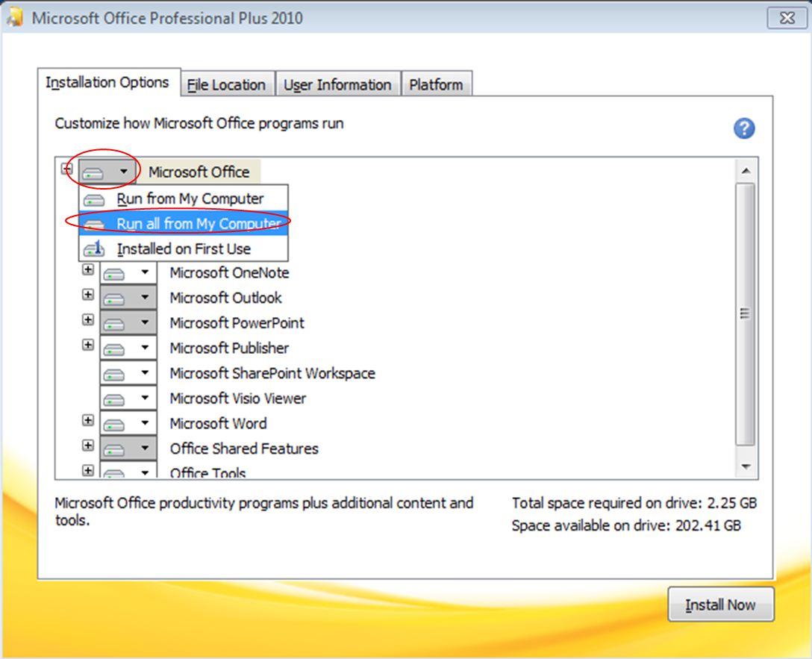The height and width of the screenshot is (659, 812).
Task: Click 'Customize how Microsoft Office programs run' text
Action: click(199, 124)
